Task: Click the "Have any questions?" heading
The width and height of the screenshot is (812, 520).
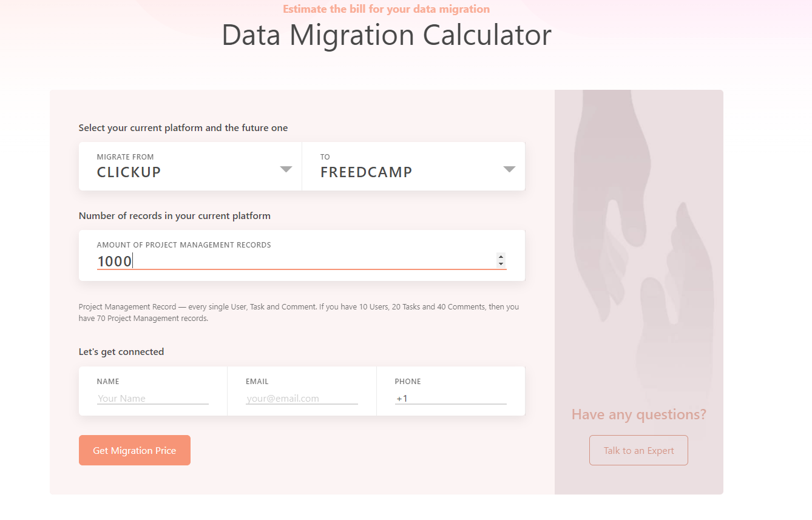Action: [x=638, y=414]
